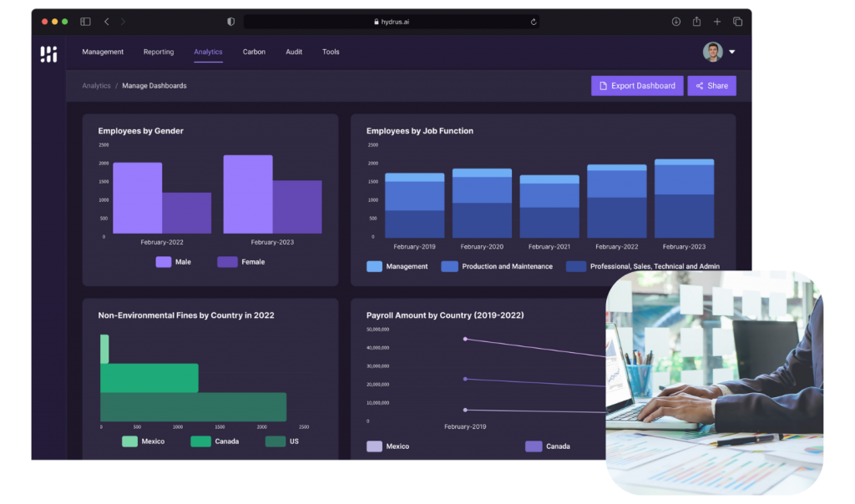The image size is (855, 504).
Task: Click Manage Dashboards breadcrumb
Action: tap(154, 86)
